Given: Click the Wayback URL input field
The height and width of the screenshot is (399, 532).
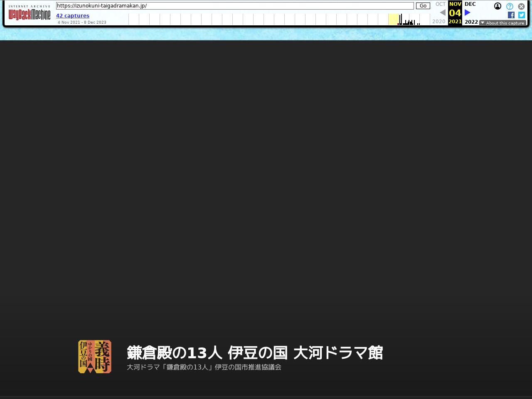Looking at the screenshot, I should (235, 6).
